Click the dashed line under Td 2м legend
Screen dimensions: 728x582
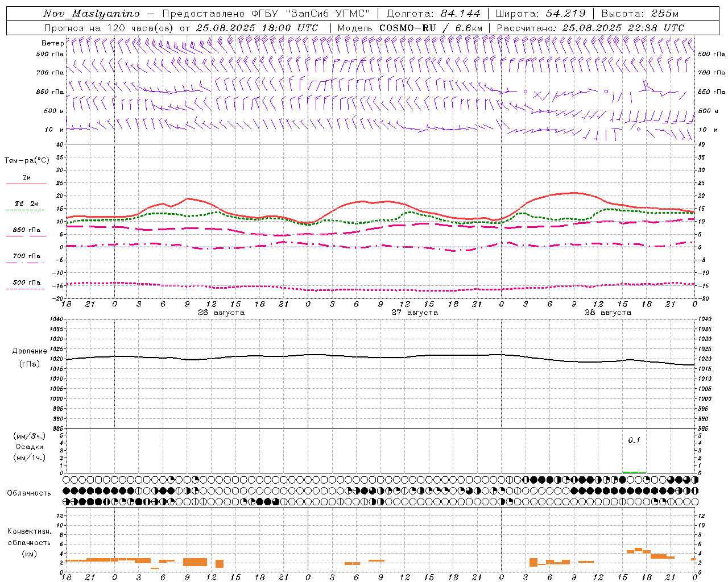(x=25, y=210)
